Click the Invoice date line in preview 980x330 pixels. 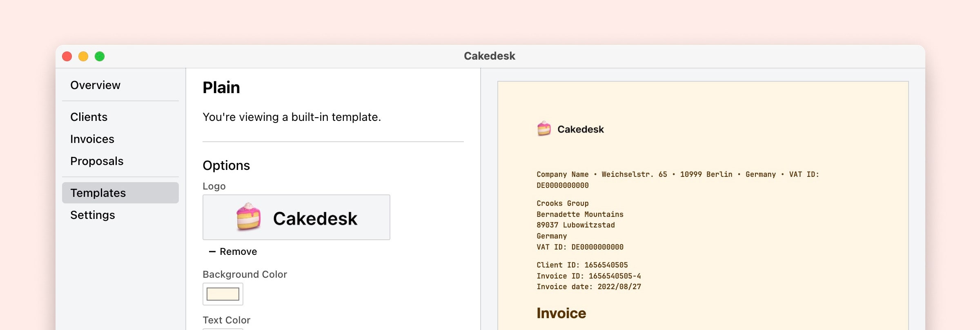(x=588, y=287)
